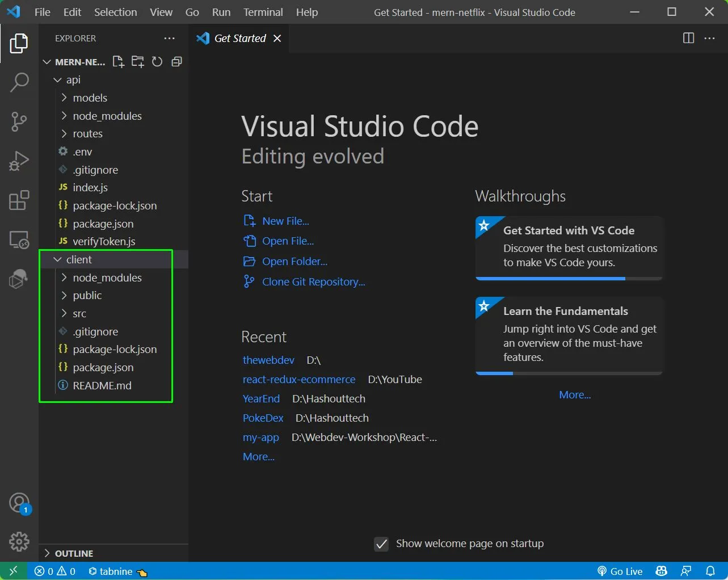Open the Terminal menu

263,12
